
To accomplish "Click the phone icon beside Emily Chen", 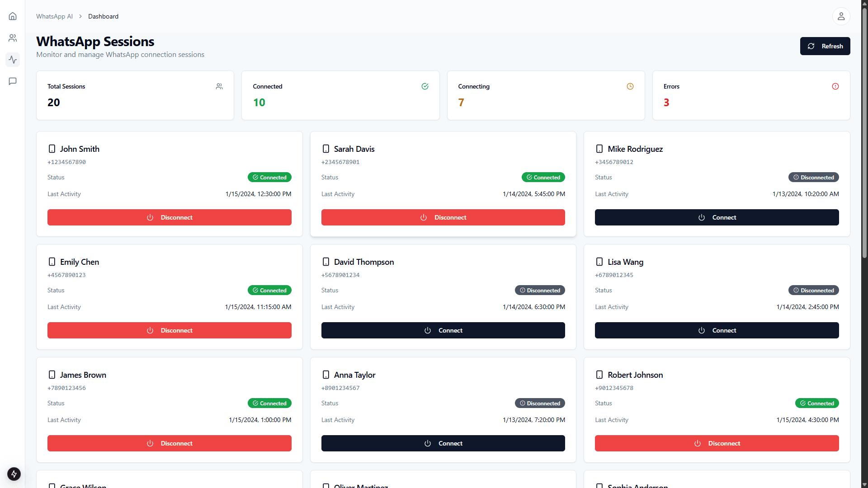I will pyautogui.click(x=52, y=262).
